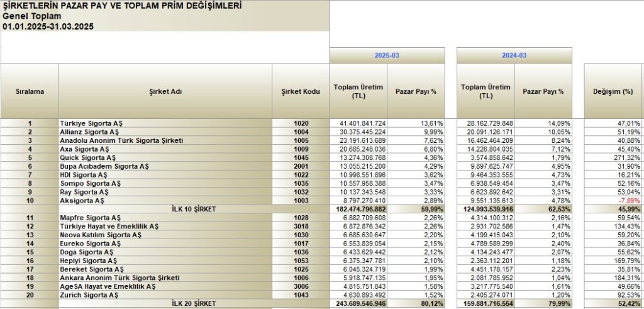Click company code 2001
Image resolution: width=644 pixels, height=309 pixels.
301,166
